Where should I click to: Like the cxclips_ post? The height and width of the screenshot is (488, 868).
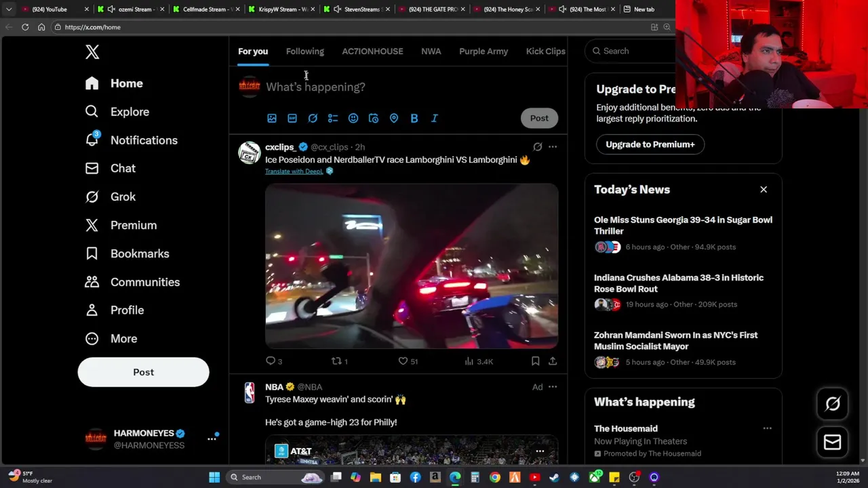(408, 361)
